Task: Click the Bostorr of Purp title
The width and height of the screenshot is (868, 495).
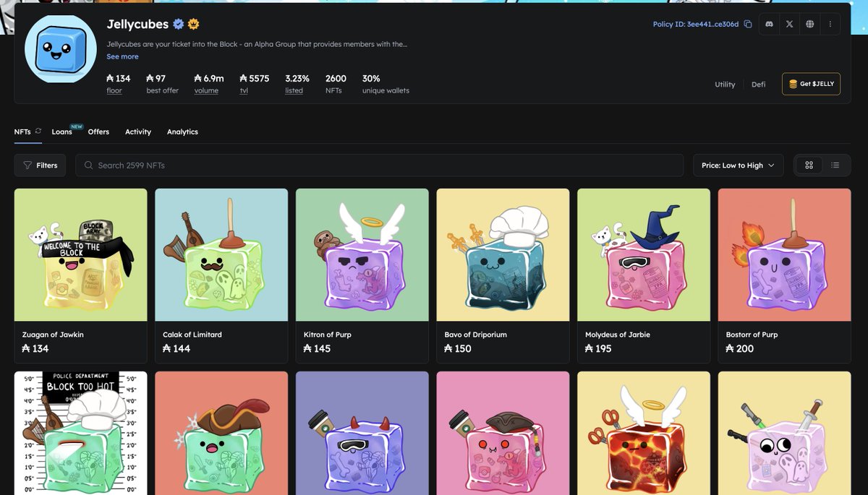Action: pos(752,335)
